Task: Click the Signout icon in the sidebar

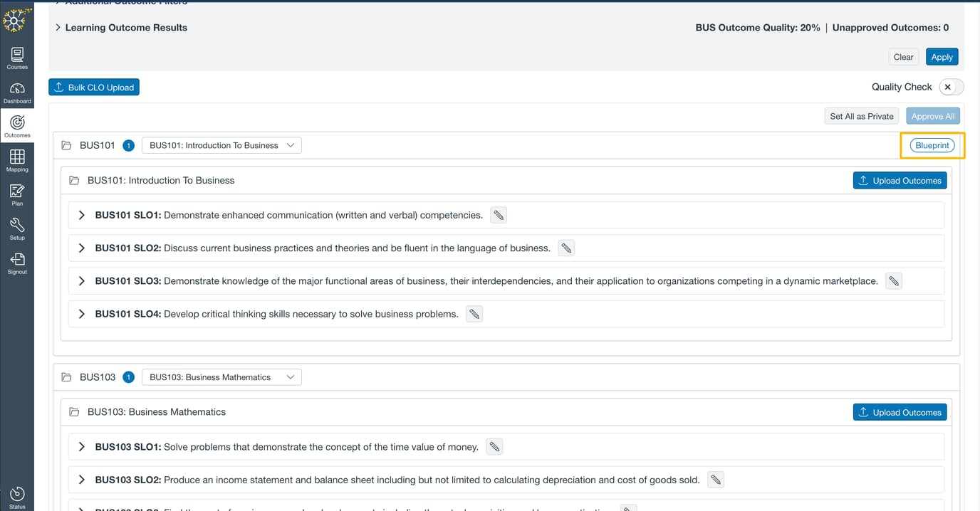Action: click(16, 260)
